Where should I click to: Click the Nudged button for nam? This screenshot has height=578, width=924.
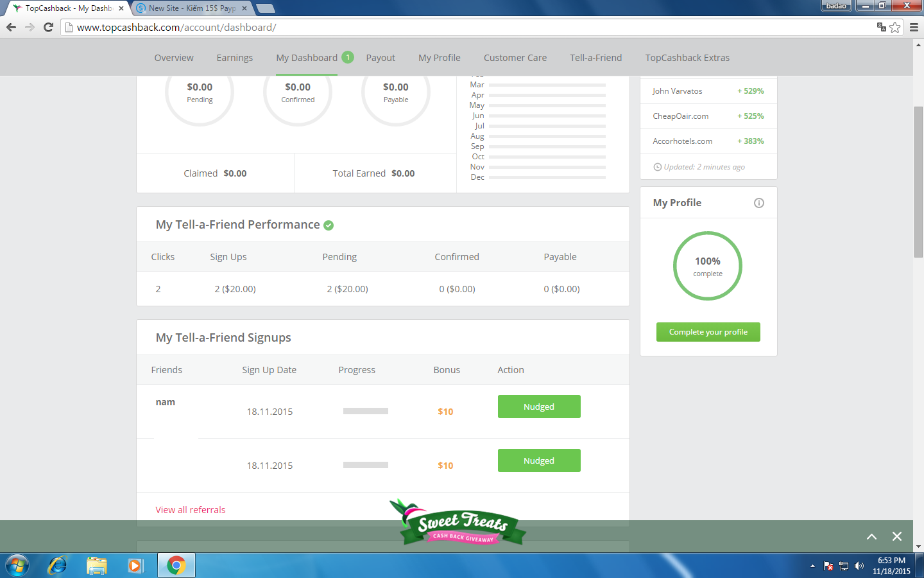point(539,407)
